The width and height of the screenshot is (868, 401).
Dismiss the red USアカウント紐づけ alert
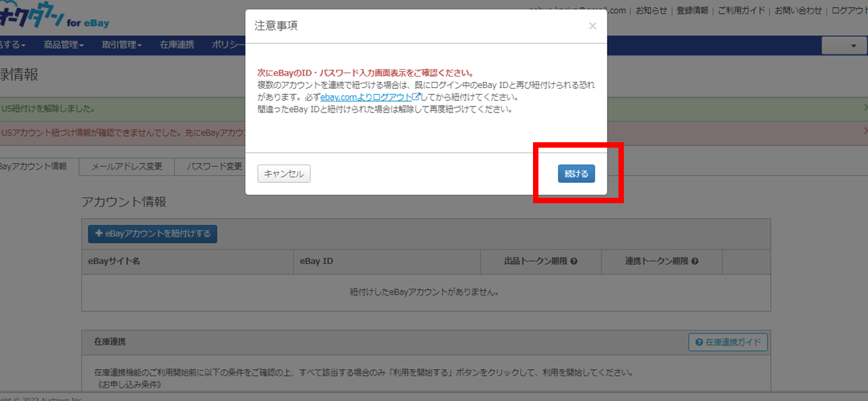coord(865,131)
